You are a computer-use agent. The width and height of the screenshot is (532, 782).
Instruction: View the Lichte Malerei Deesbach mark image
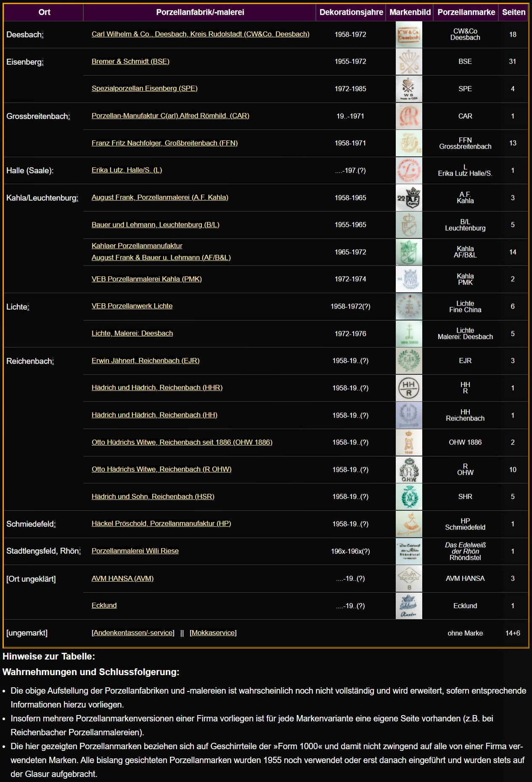(x=409, y=334)
